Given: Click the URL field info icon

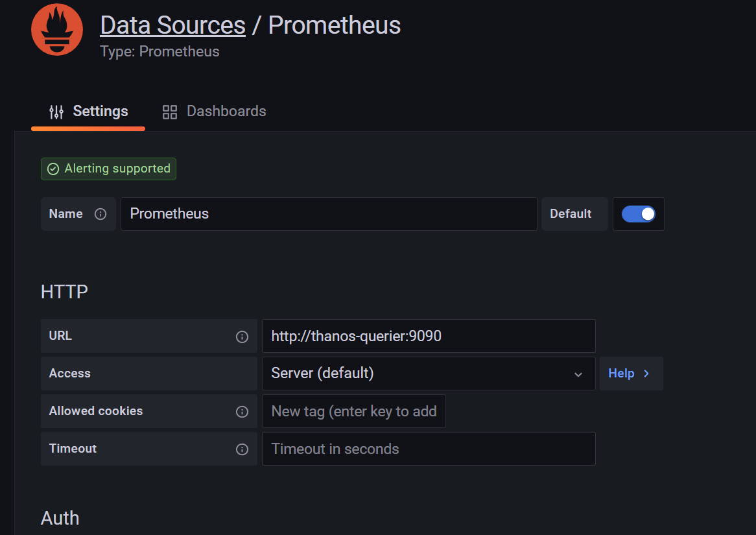Looking at the screenshot, I should (242, 337).
